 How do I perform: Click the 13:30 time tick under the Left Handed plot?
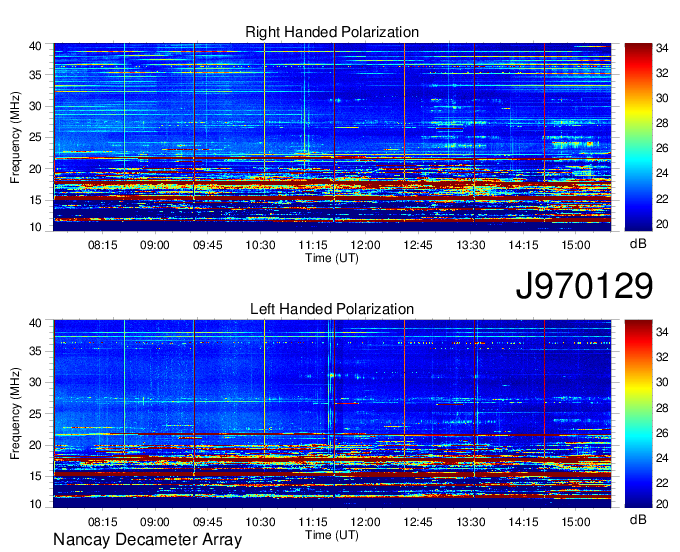coord(471,522)
